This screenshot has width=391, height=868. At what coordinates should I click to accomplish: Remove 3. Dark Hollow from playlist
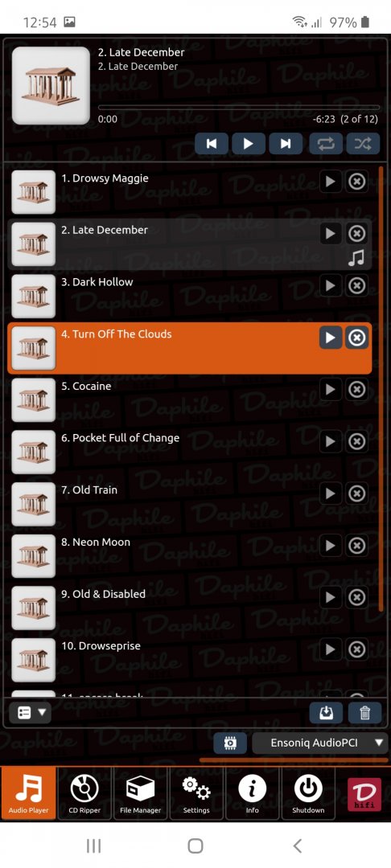coord(356,285)
